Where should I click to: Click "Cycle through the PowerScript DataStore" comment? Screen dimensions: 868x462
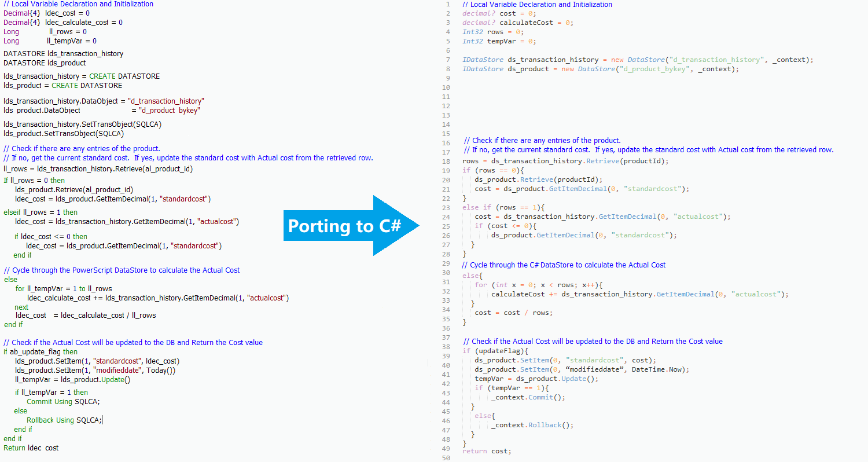(x=122, y=270)
